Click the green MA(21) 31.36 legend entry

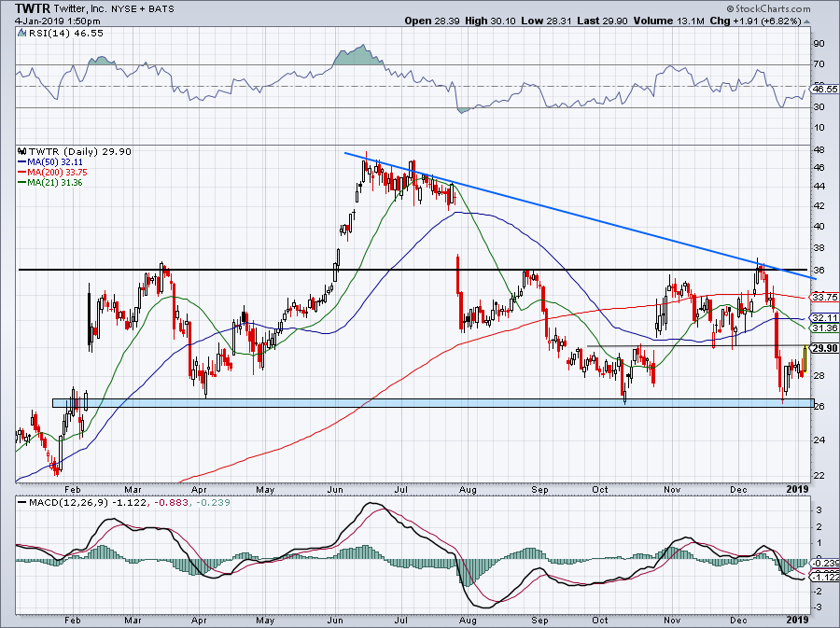pos(50,183)
